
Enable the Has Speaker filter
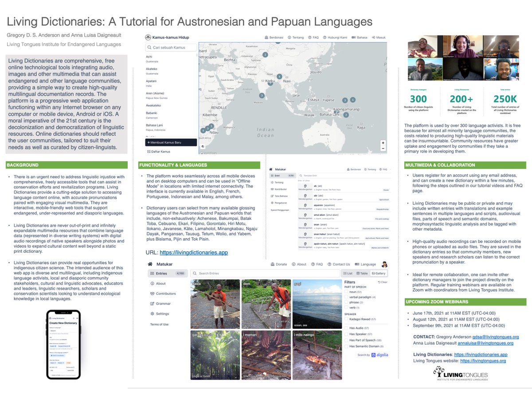click(x=347, y=334)
